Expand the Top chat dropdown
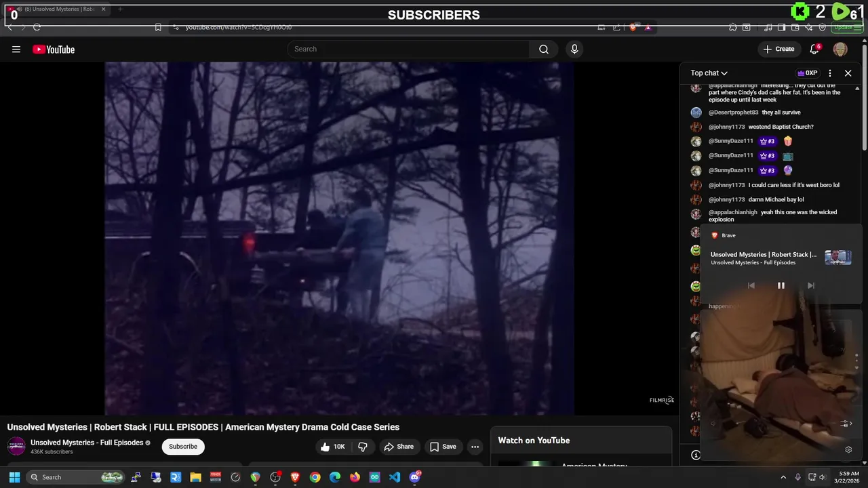 [709, 73]
